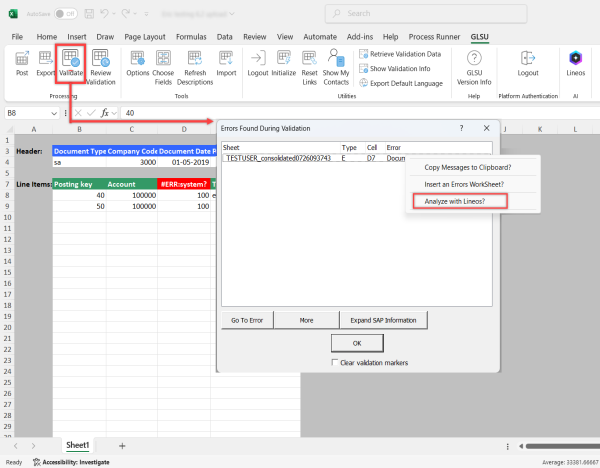Click Refresh Descriptions icon
The height and width of the screenshot is (468, 600).
click(x=195, y=67)
